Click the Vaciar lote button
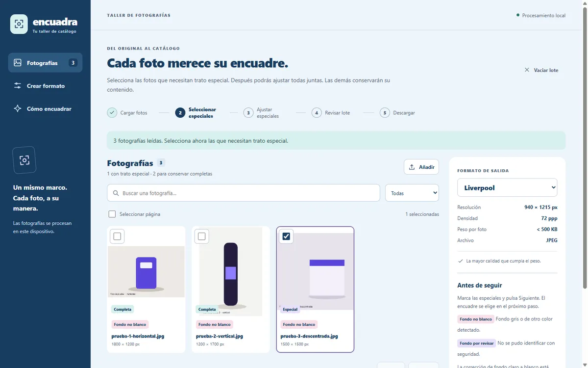Viewport: 588px width, 368px height. coord(541,70)
